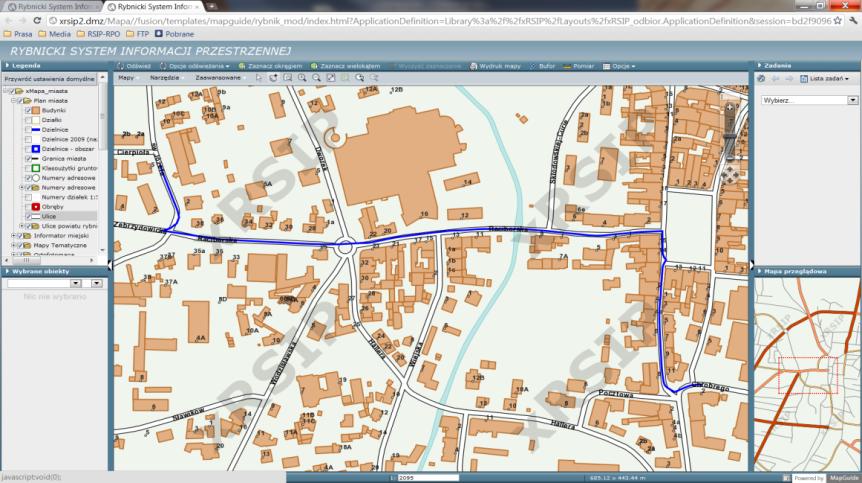862x483 pixels.
Task: Click the map zoom slider handle
Action: [x=730, y=136]
